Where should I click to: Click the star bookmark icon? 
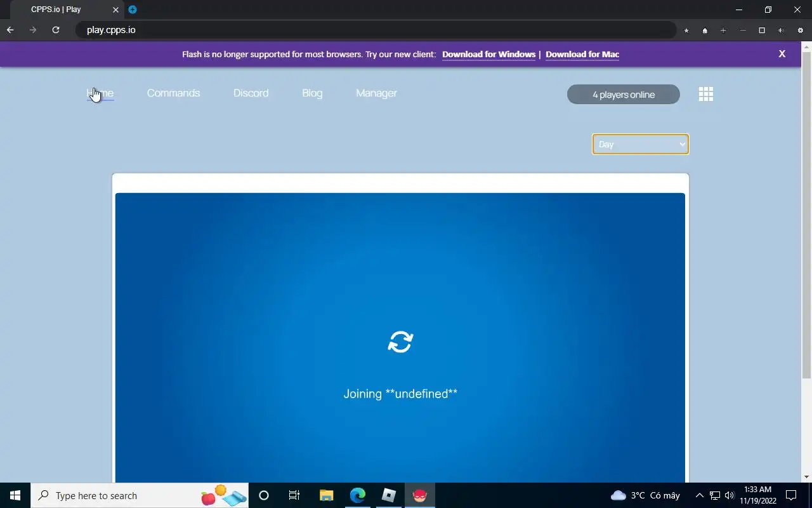click(686, 30)
